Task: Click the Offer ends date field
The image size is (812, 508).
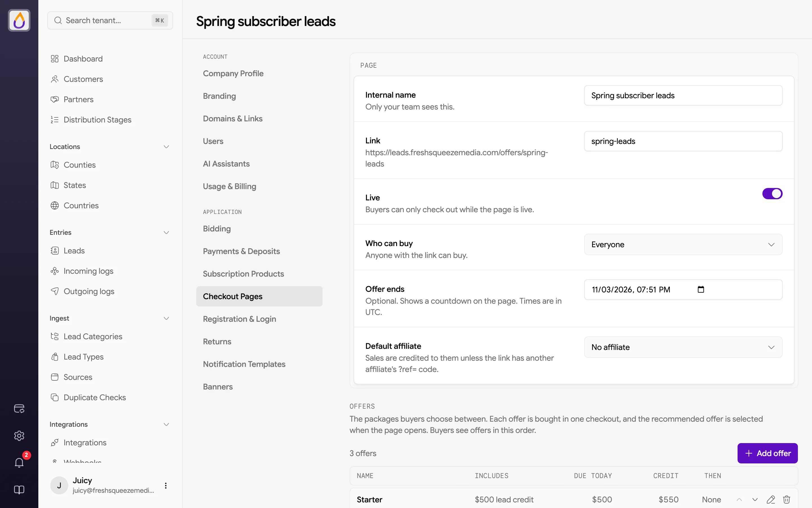Action: 683,290
